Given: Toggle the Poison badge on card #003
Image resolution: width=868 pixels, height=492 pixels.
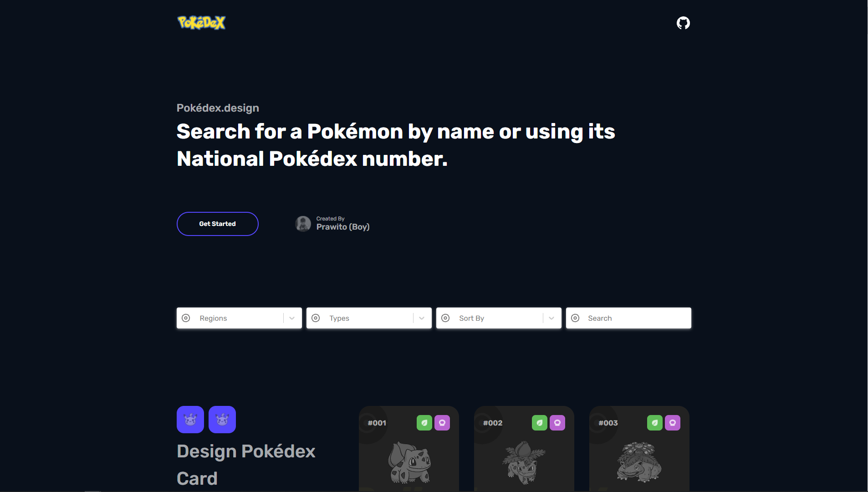Looking at the screenshot, I should [673, 422].
